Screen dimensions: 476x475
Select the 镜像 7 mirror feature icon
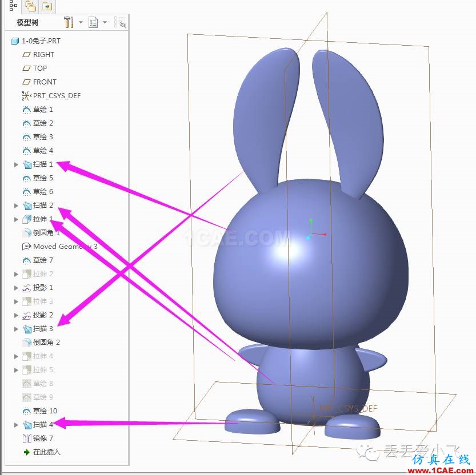27,438
